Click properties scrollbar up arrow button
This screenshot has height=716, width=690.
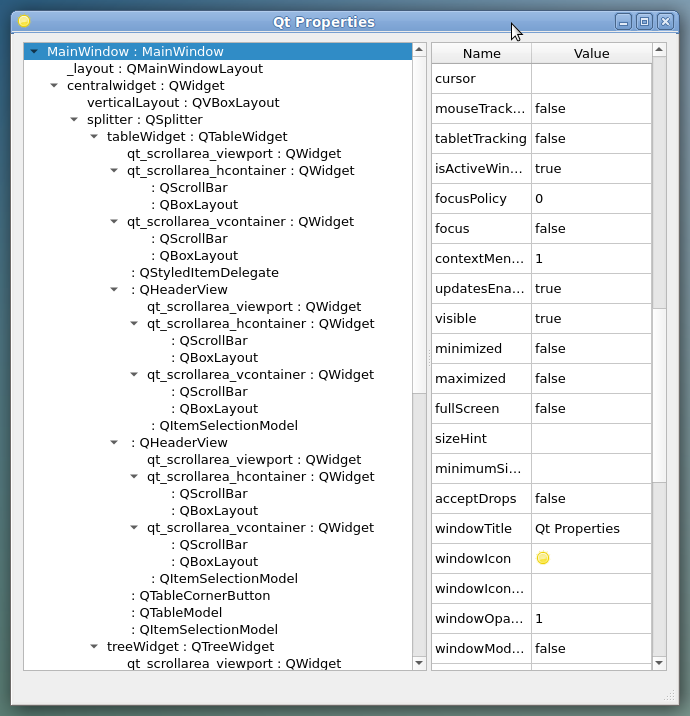[659, 52]
